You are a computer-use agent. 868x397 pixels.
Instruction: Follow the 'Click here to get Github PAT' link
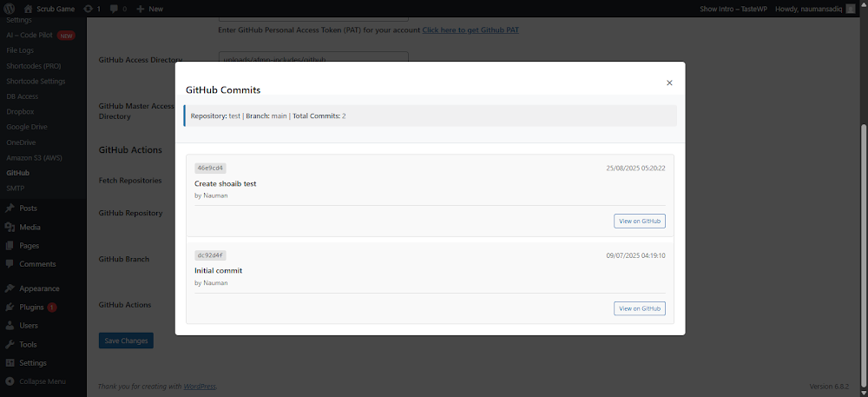[x=470, y=30]
